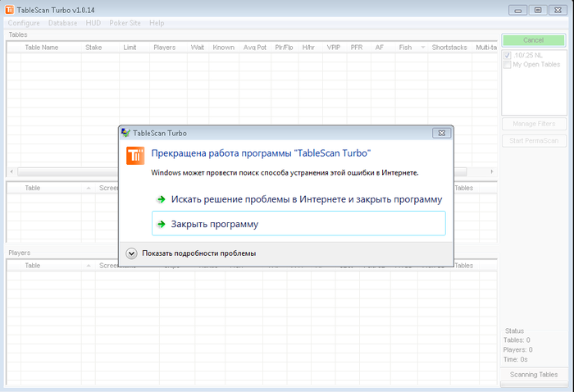Open the Configure menu
The width and height of the screenshot is (574, 392).
(x=24, y=23)
